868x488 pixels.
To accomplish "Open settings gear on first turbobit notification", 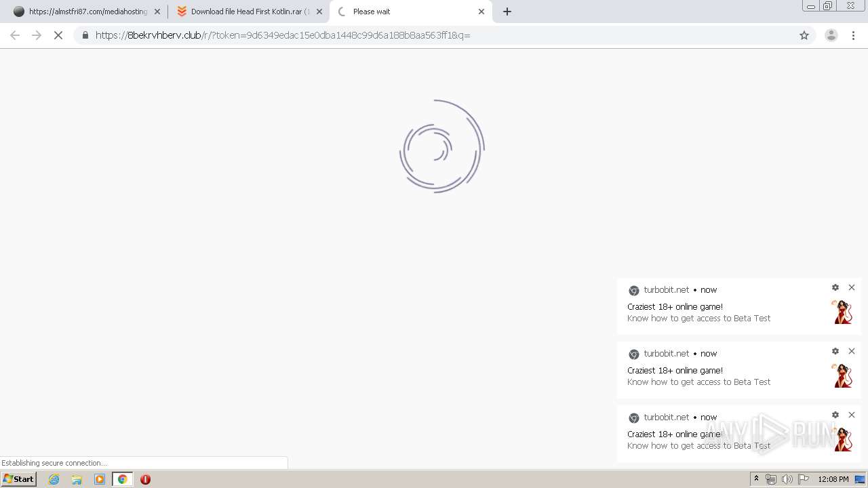I will coord(835,287).
